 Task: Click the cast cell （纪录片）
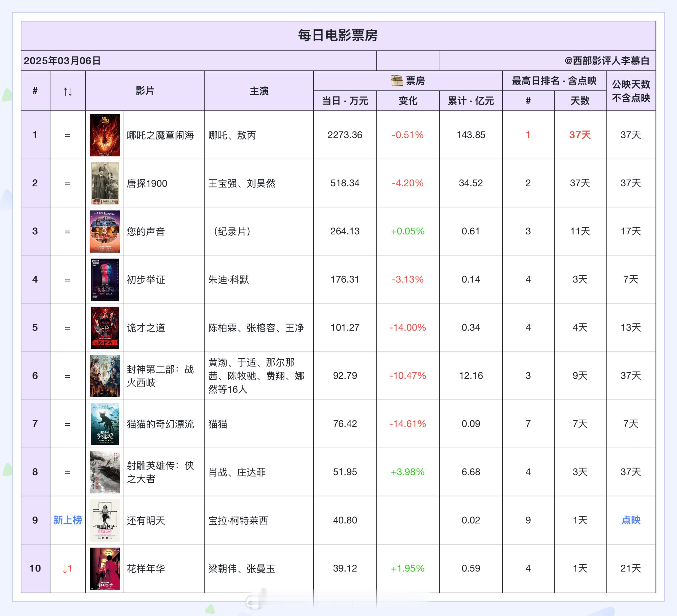pyautogui.click(x=232, y=231)
